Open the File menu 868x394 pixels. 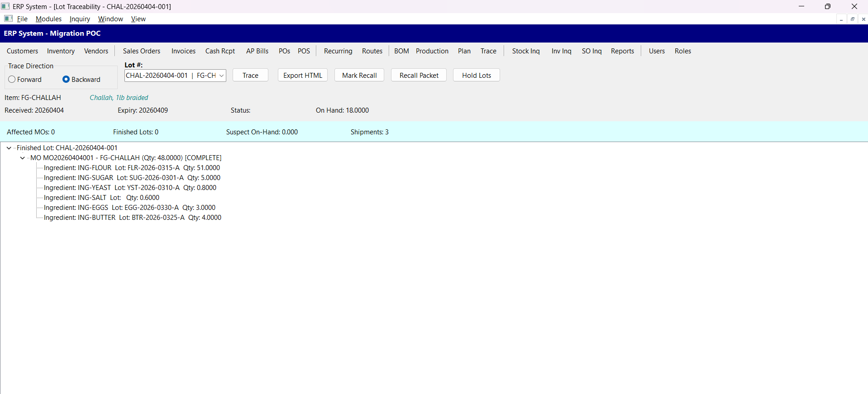22,19
